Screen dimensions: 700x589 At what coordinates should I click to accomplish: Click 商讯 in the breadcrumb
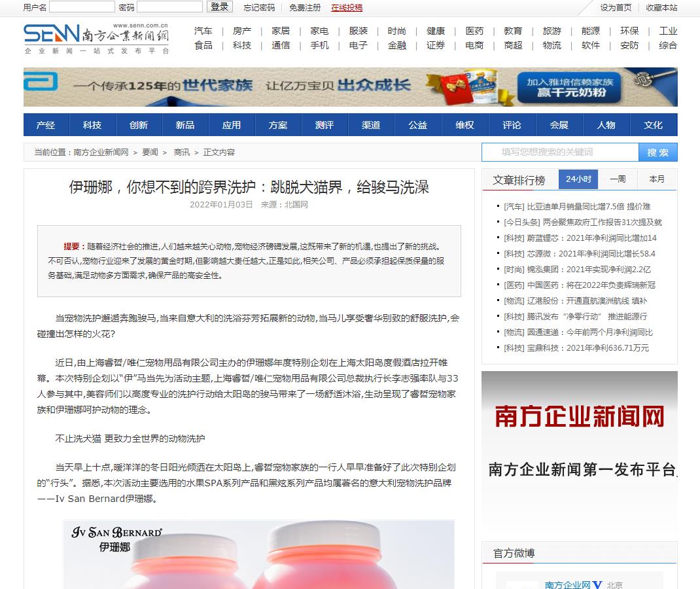[182, 152]
